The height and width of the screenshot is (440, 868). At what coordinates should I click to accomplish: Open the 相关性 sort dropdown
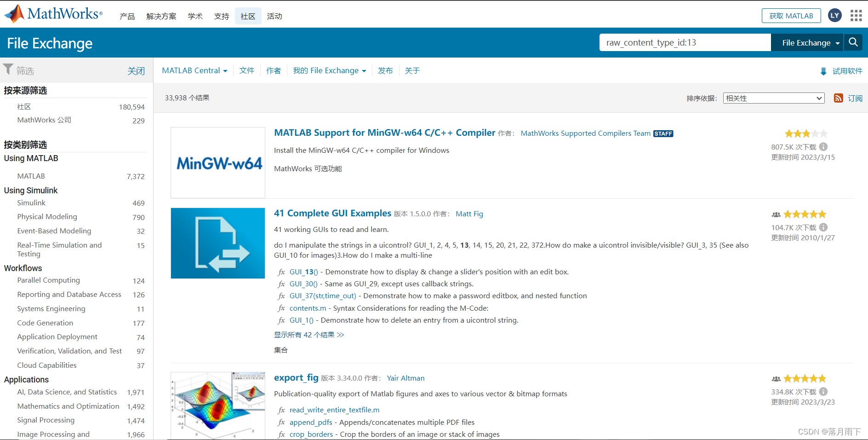773,98
